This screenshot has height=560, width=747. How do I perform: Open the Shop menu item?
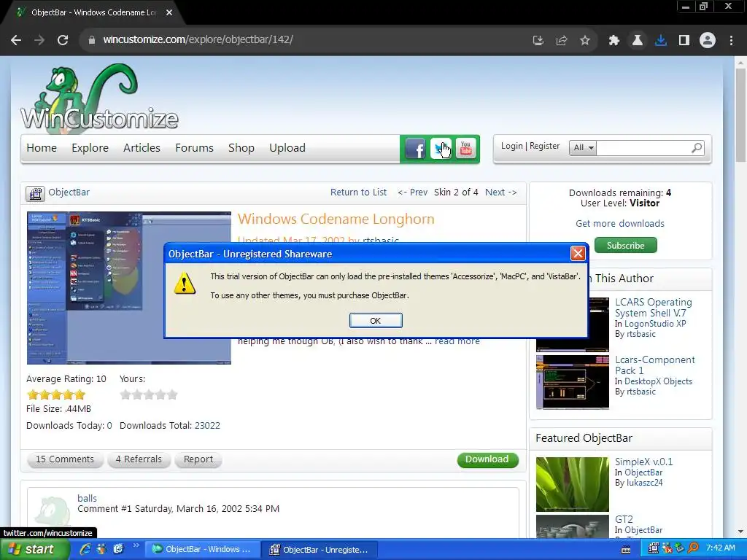point(241,148)
